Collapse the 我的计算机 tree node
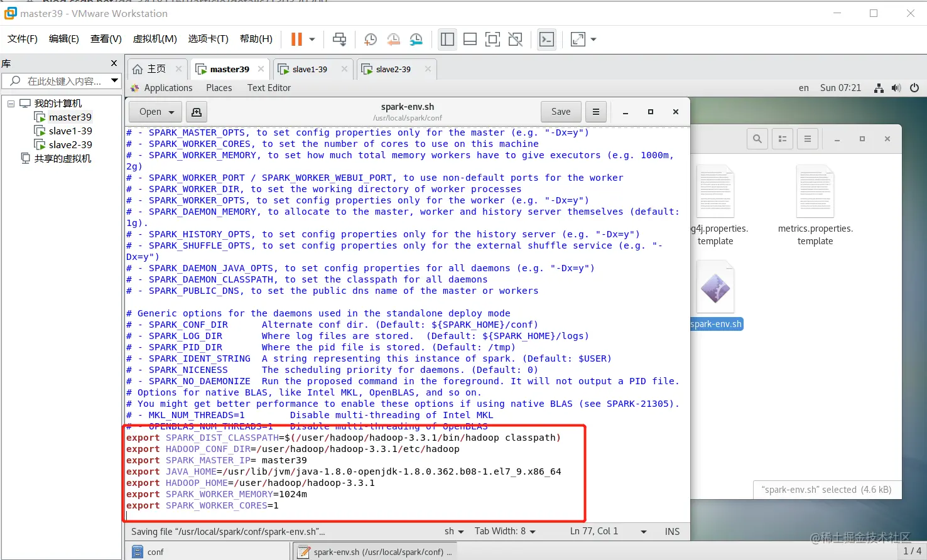927x560 pixels. pos(11,104)
